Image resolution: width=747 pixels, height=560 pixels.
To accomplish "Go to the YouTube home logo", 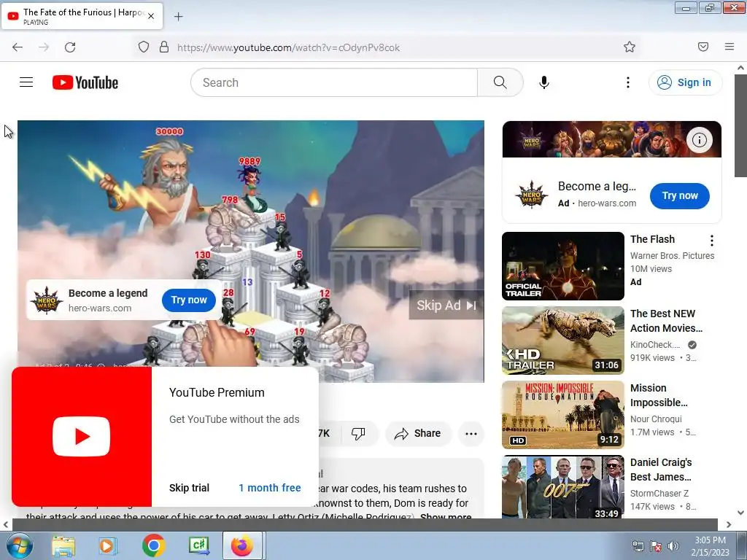I will (x=85, y=82).
